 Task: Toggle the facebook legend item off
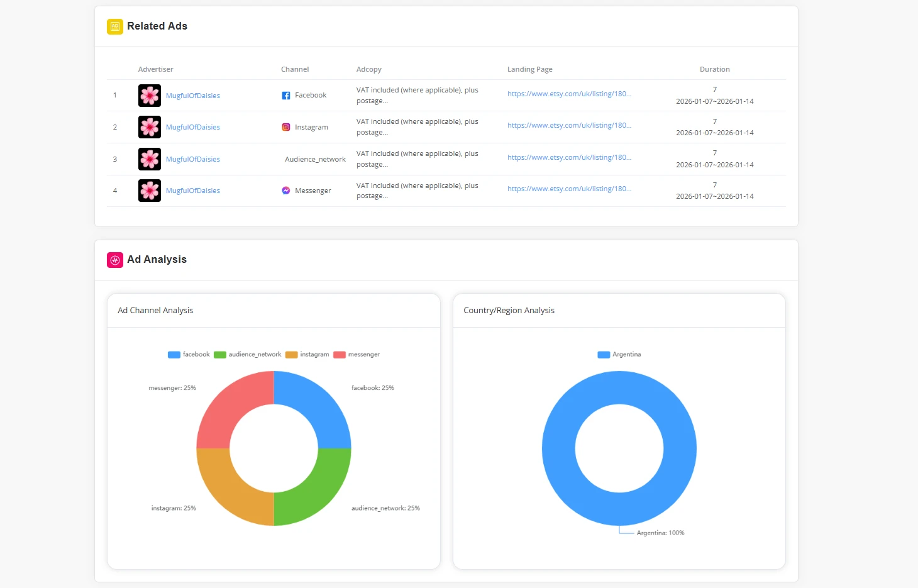(188, 354)
